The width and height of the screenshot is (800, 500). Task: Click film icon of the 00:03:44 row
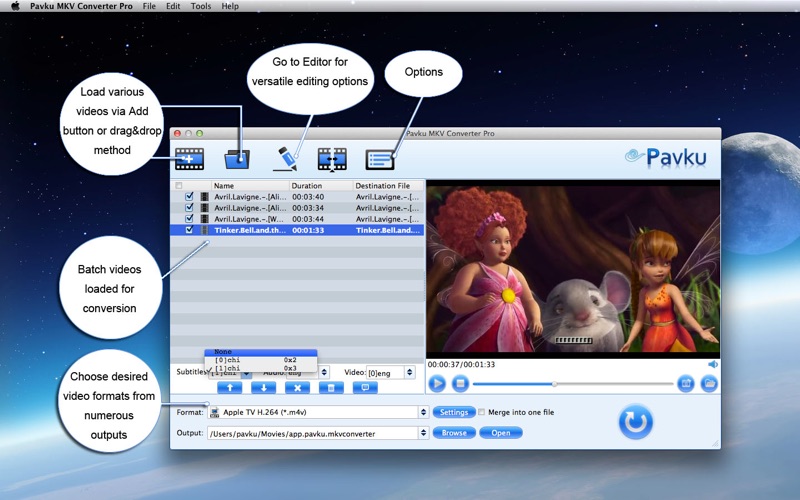pyautogui.click(x=205, y=219)
